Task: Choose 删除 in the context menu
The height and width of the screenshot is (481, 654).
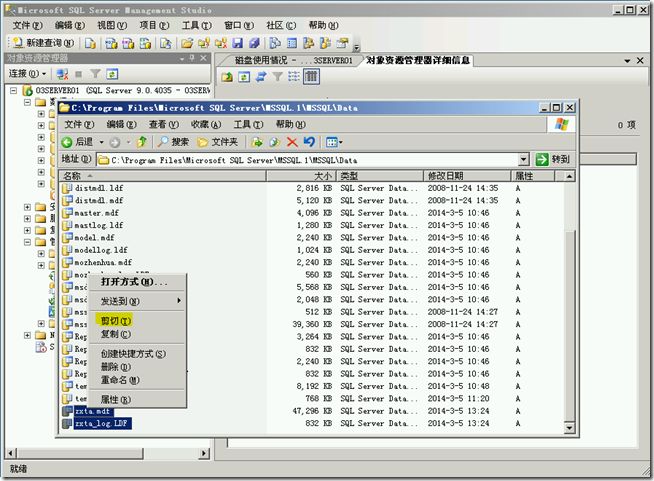Action: [x=116, y=367]
